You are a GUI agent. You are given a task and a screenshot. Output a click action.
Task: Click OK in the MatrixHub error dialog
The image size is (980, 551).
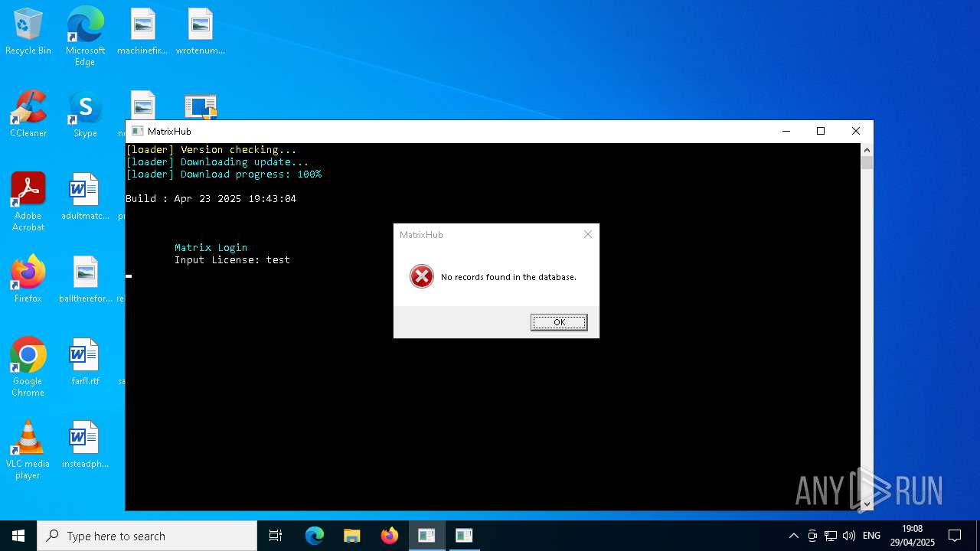point(559,322)
